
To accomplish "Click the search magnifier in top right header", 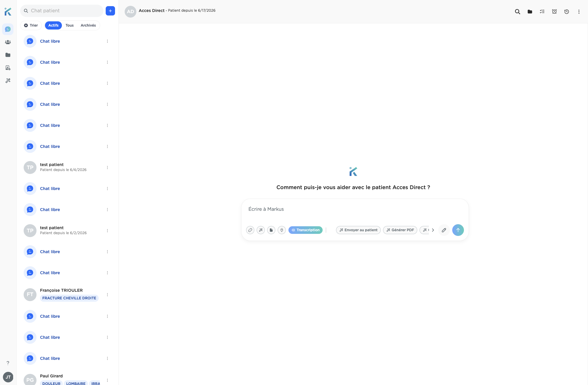I will [517, 12].
